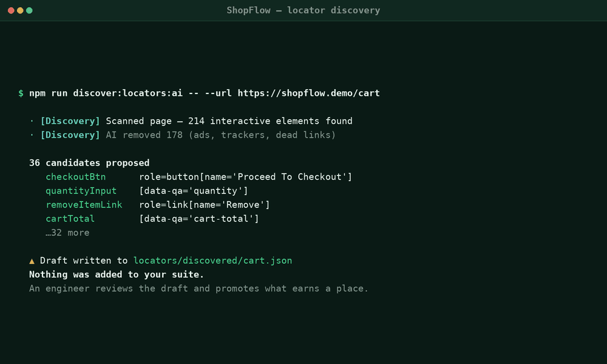Click the Nothing was added to your suite text
The image size is (607, 364).
(116, 274)
